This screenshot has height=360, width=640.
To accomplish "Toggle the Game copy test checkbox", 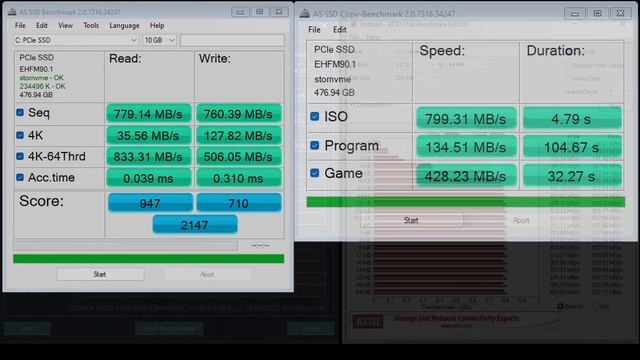I will click(315, 173).
